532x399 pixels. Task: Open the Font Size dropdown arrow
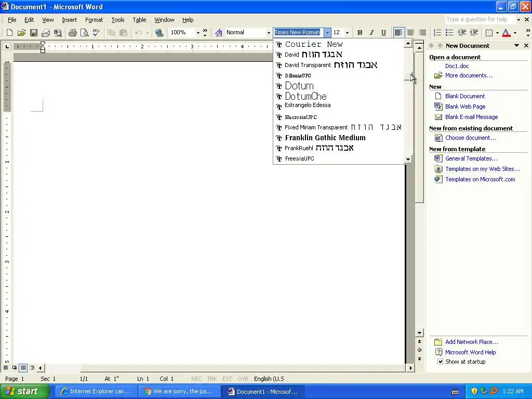point(347,33)
